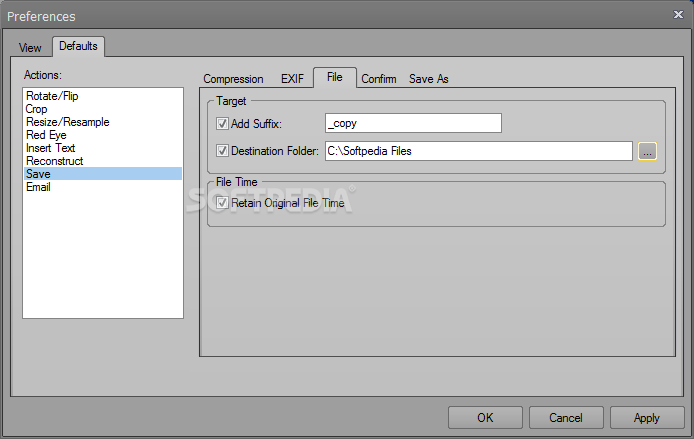Click the suffix text field containing _copy
Image resolution: width=694 pixels, height=439 pixels.
(413, 123)
